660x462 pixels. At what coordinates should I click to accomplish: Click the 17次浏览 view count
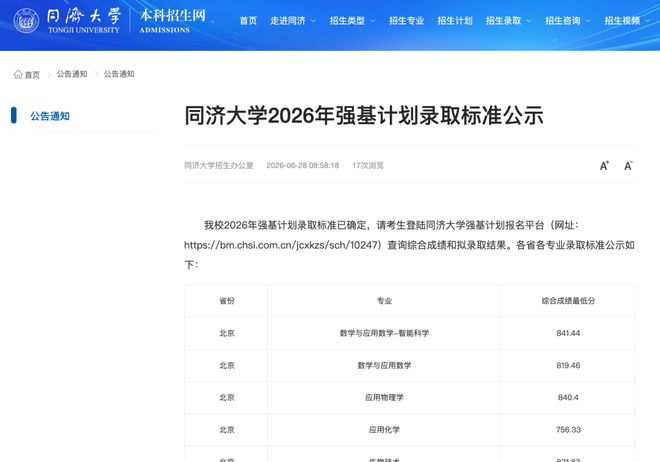368,165
